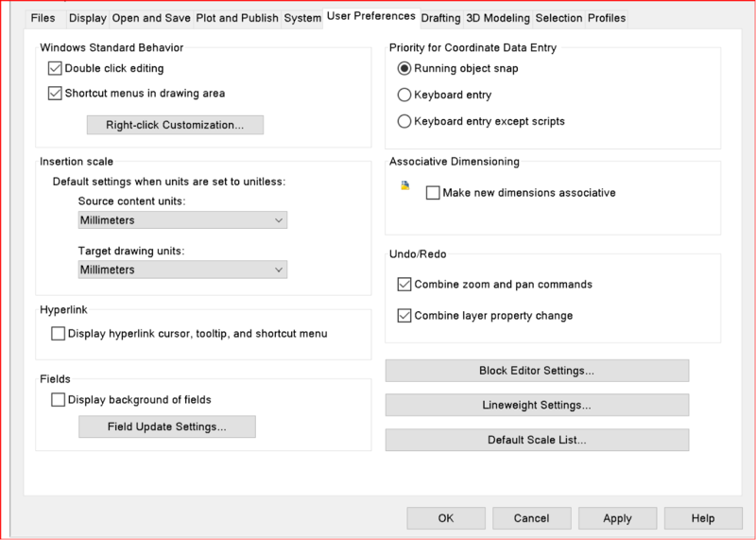Image resolution: width=756 pixels, height=540 pixels.
Task: Click the associative dimensioning drawing icon
Action: (405, 187)
